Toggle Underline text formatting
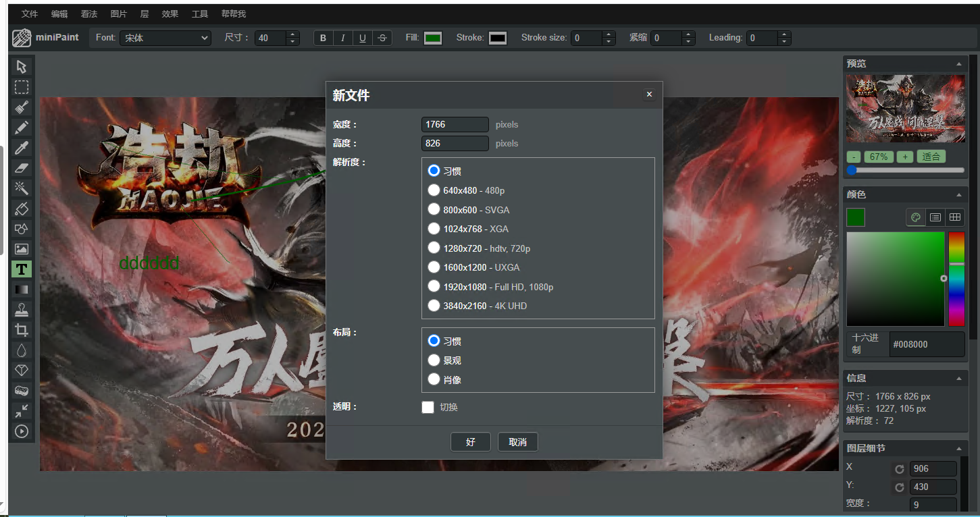980x517 pixels. [363, 38]
